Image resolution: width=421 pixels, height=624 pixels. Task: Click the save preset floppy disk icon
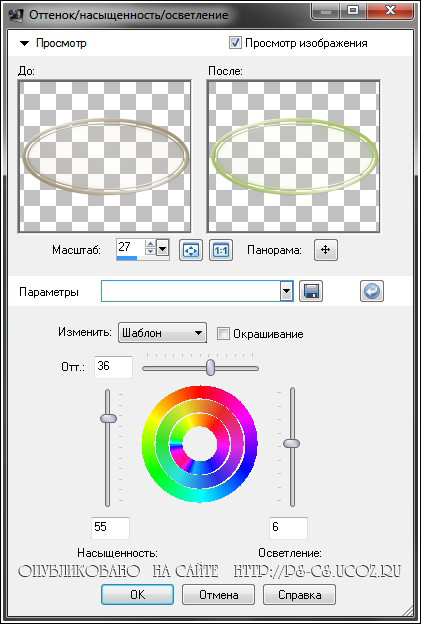point(311,292)
